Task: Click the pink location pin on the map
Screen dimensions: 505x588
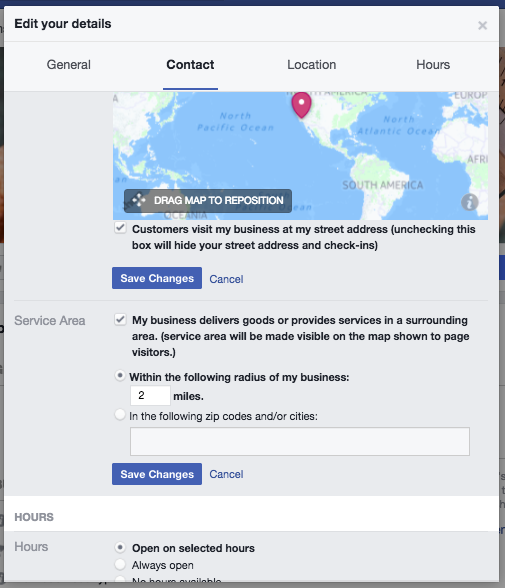Action: click(301, 105)
